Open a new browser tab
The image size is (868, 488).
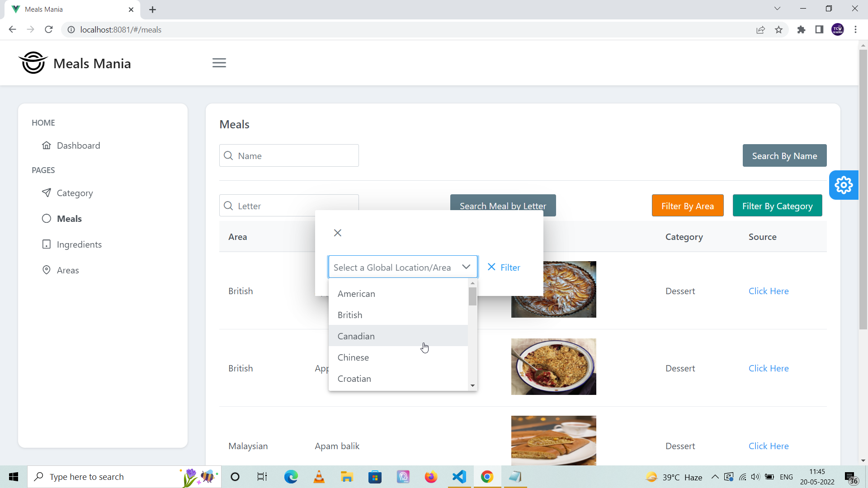153,9
